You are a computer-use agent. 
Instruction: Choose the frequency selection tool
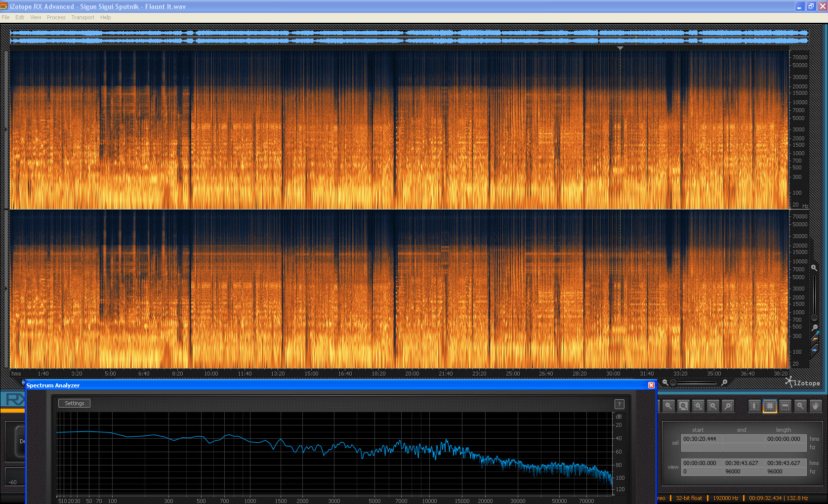click(785, 406)
